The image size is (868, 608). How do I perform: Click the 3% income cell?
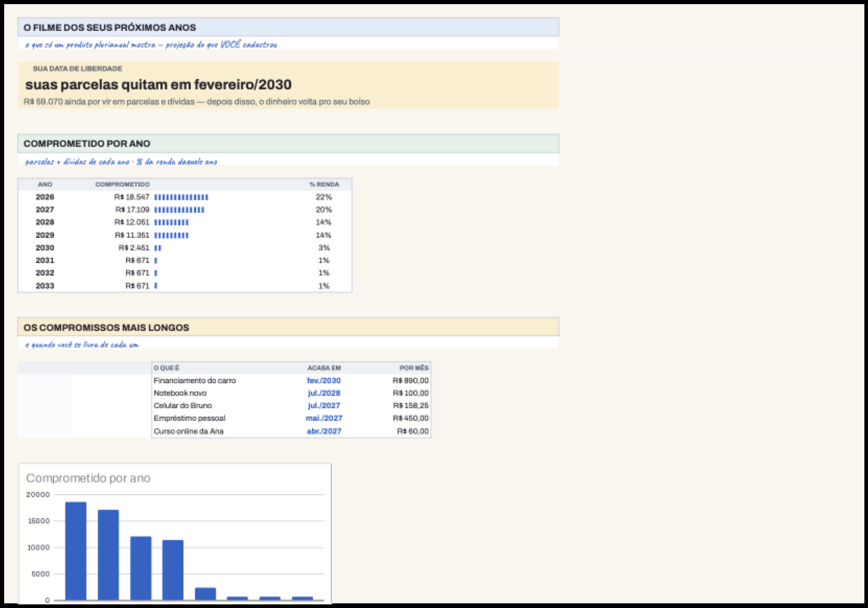pyautogui.click(x=324, y=248)
